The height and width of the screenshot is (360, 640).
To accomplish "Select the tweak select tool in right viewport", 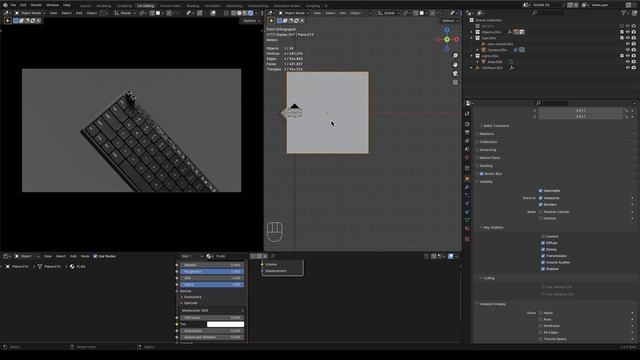I will [x=271, y=20].
